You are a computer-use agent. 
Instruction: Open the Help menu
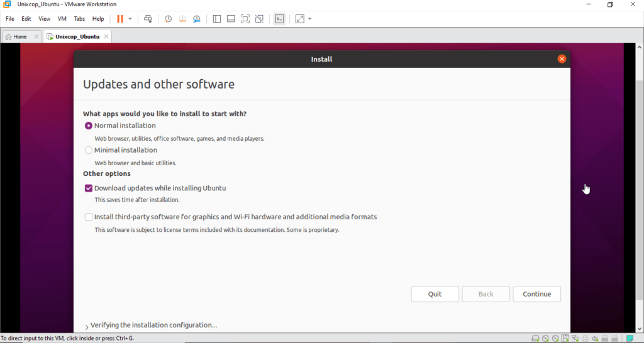click(98, 19)
